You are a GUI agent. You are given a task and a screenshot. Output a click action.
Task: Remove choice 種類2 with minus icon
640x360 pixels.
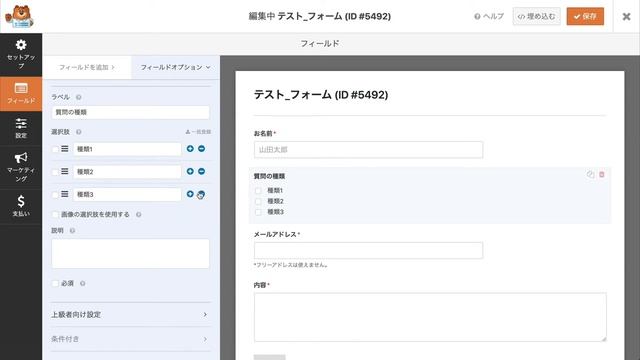(x=202, y=171)
